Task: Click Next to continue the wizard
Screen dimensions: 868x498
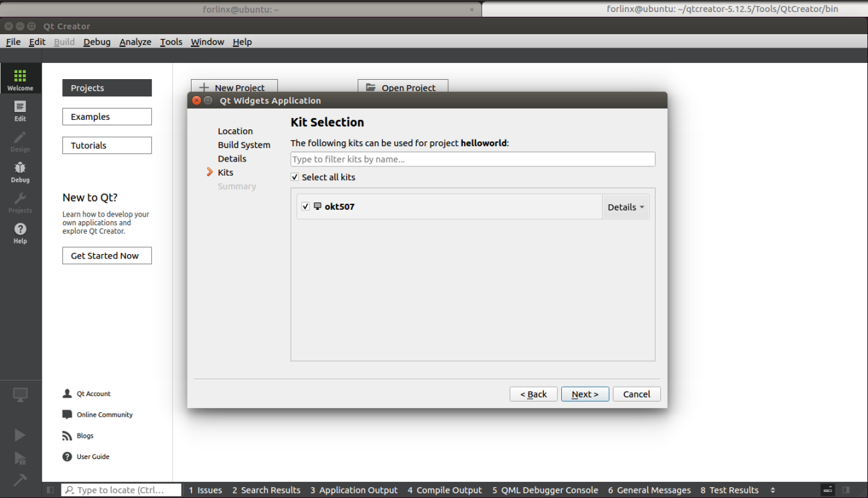Action: [x=585, y=394]
